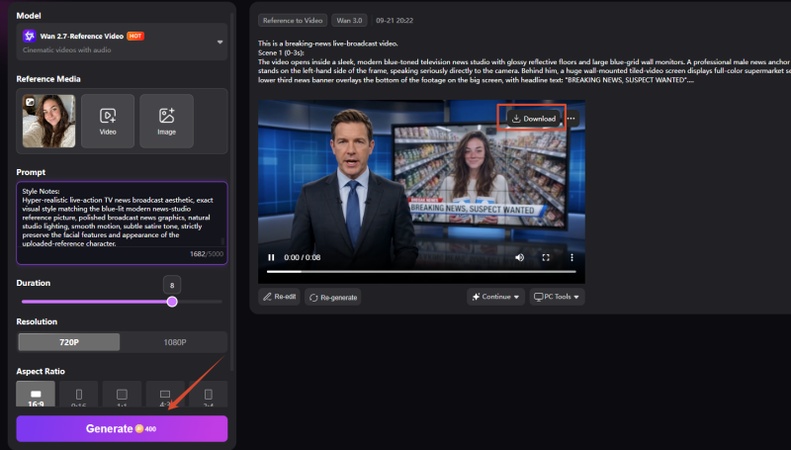The image size is (791, 450).
Task: Open the Wan 2.7-Reference Video model dropdown
Action: (x=122, y=42)
